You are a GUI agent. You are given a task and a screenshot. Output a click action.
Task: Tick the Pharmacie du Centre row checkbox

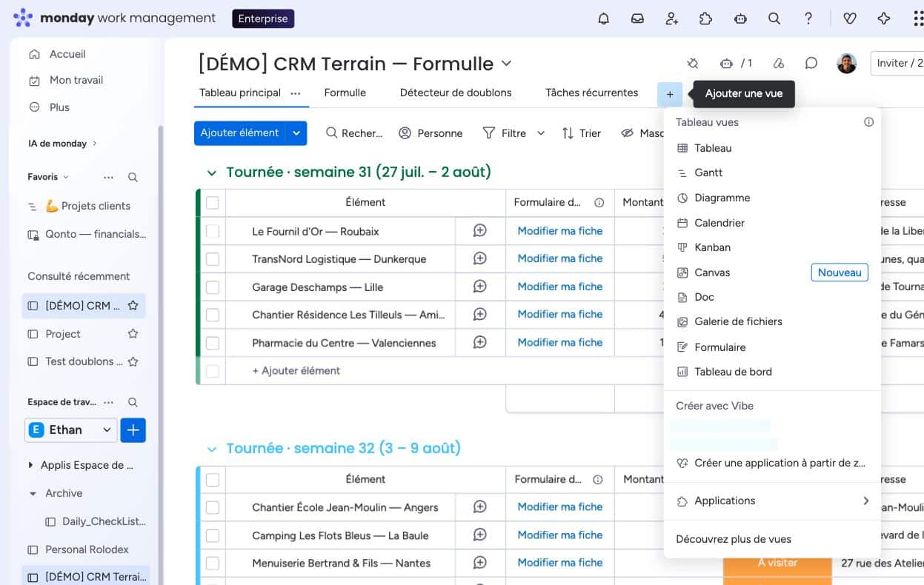(213, 343)
